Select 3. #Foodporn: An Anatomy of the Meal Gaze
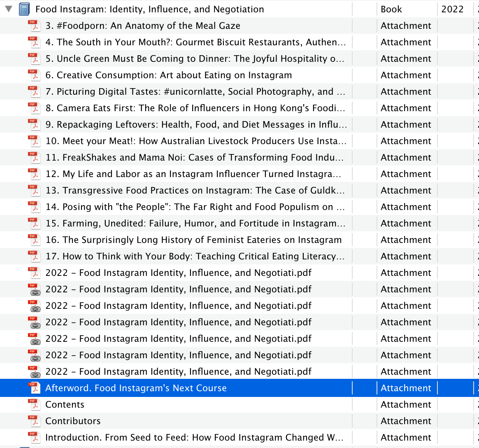The height and width of the screenshot is (448, 479). 143,26
